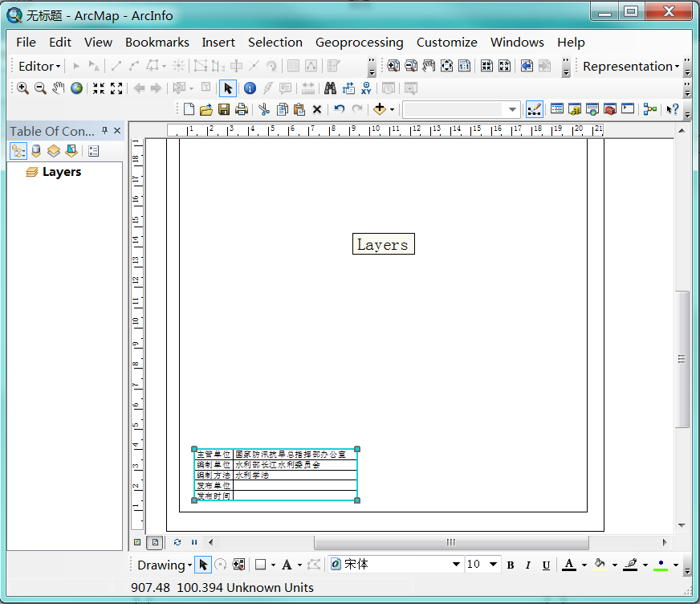Click the Layers data frame on layout
The image size is (700, 604).
(x=384, y=244)
